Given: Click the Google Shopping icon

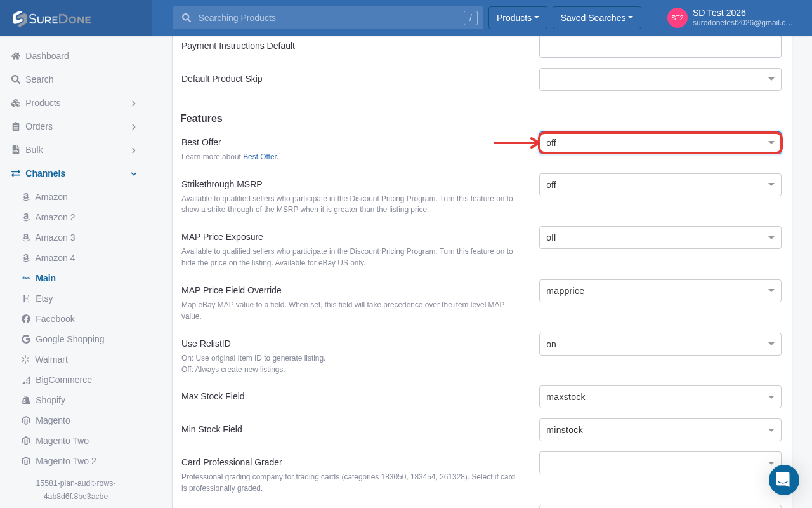Looking at the screenshot, I should coord(26,339).
